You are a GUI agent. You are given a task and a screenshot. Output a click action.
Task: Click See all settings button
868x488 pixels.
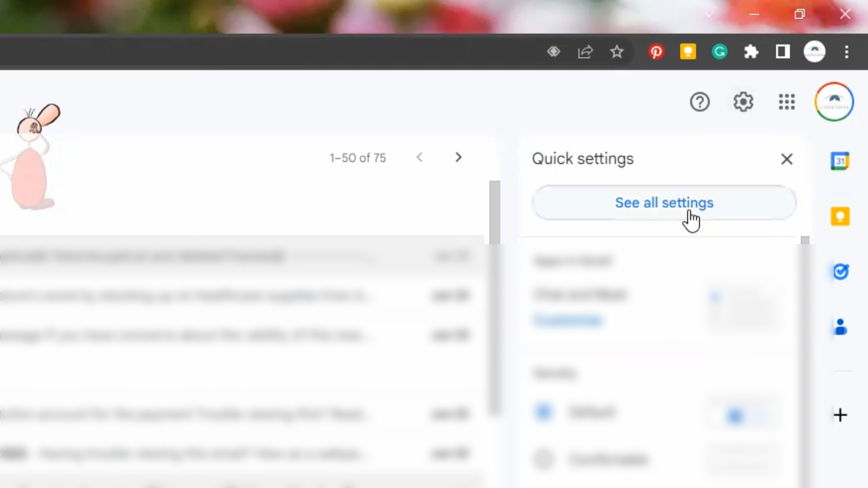(664, 203)
